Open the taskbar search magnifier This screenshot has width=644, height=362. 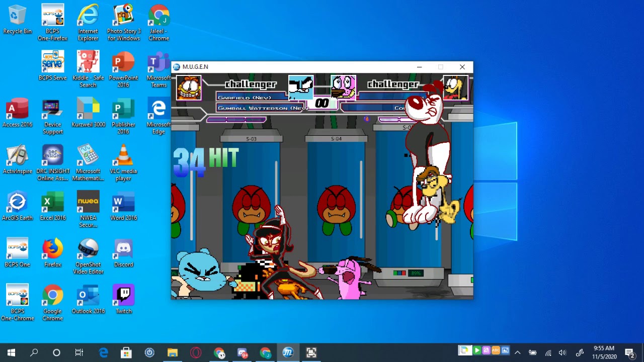pos(34,352)
